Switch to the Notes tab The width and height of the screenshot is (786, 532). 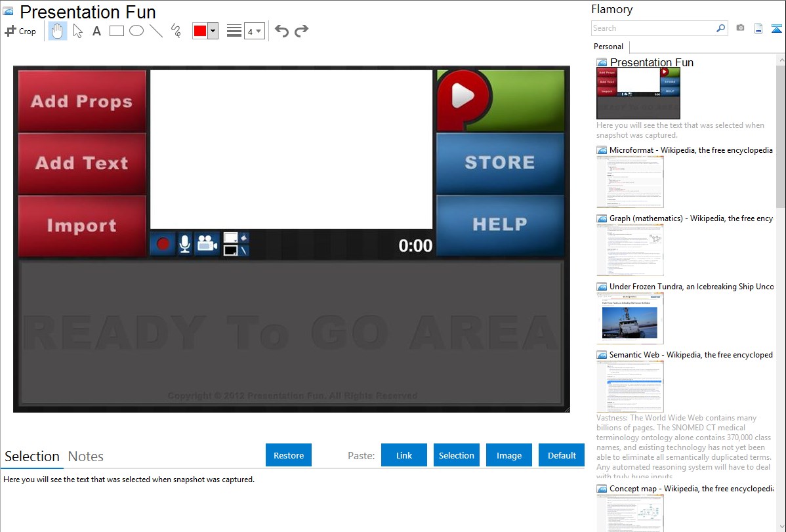click(86, 457)
